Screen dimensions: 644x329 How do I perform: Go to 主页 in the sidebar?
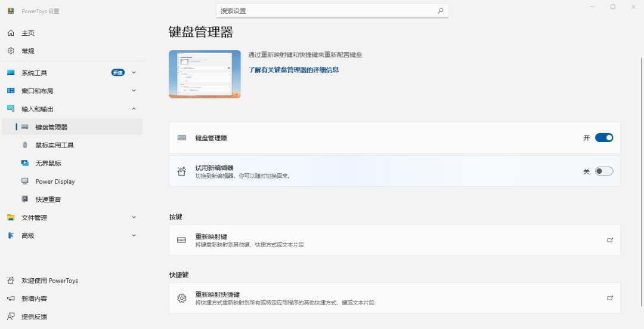click(x=72, y=33)
